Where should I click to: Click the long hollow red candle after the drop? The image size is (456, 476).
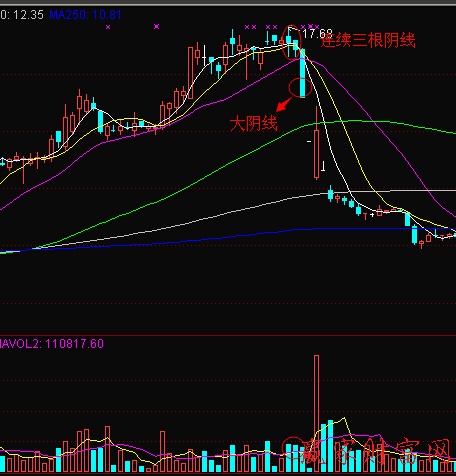coord(316,154)
